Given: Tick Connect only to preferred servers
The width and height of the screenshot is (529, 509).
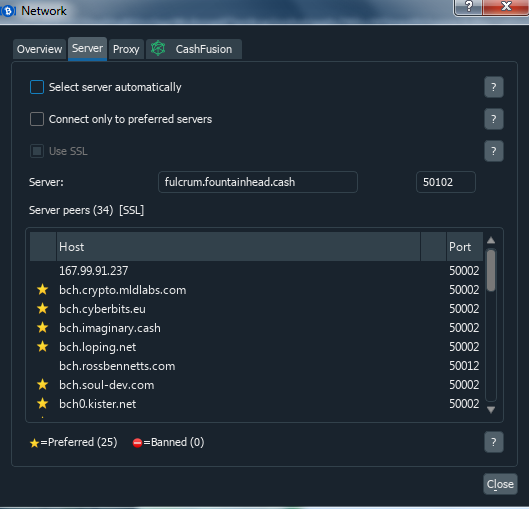Looking at the screenshot, I should (x=37, y=119).
